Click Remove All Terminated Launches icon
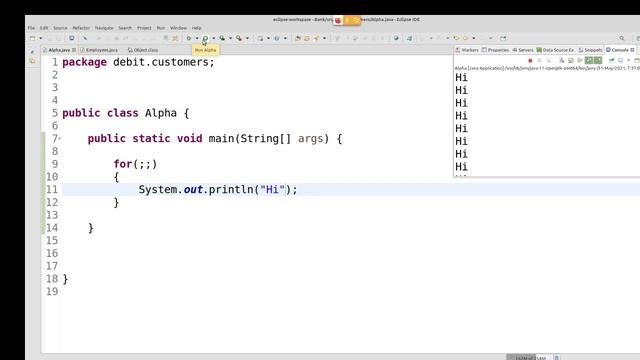The height and width of the screenshot is (360, 640). coord(549,60)
